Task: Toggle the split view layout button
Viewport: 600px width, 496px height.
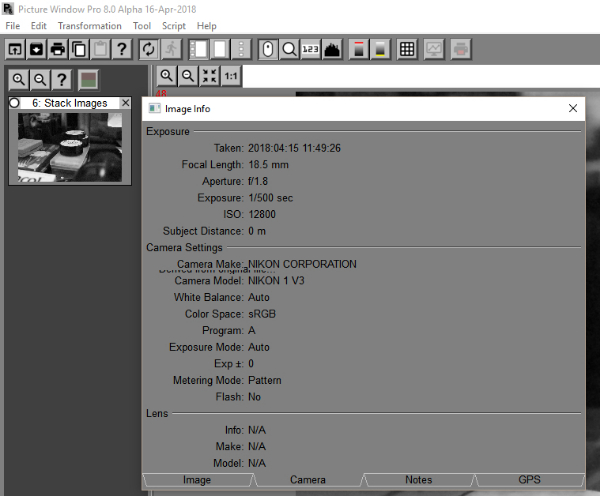Action: pyautogui.click(x=198, y=49)
